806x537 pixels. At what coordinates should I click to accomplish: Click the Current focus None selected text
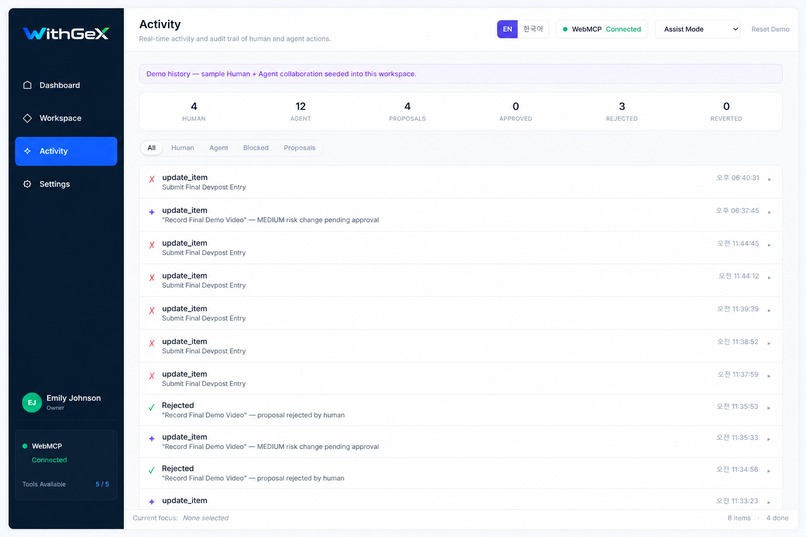click(x=180, y=518)
